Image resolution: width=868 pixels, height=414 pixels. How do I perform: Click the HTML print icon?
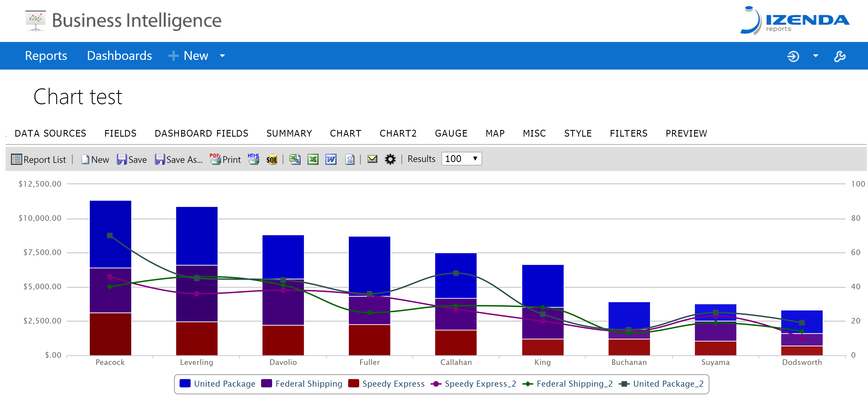coord(253,159)
